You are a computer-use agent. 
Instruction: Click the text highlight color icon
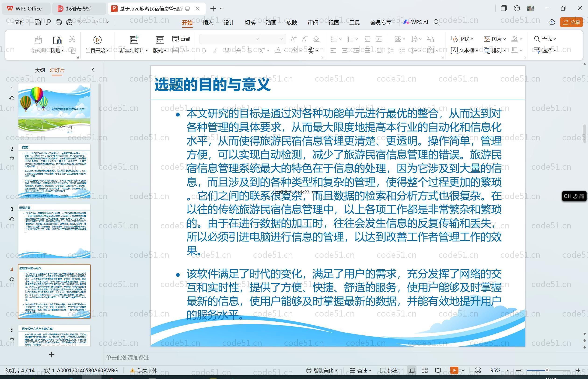click(x=294, y=50)
